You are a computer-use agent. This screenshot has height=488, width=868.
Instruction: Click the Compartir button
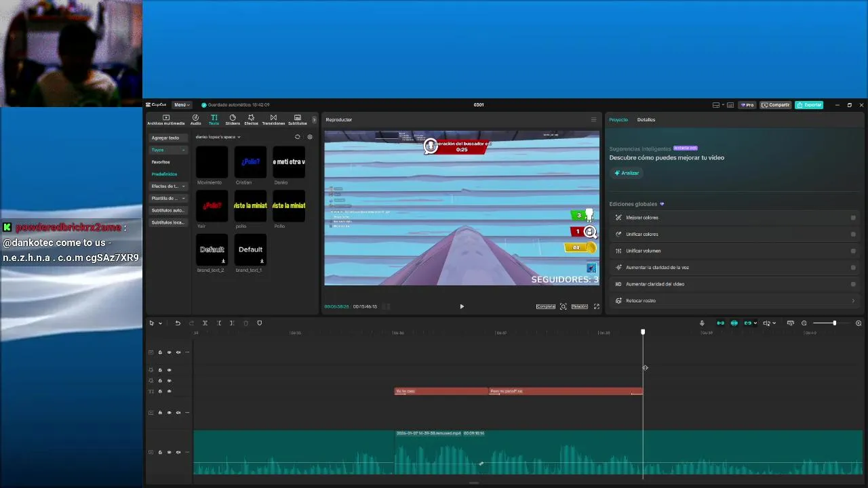pos(776,105)
